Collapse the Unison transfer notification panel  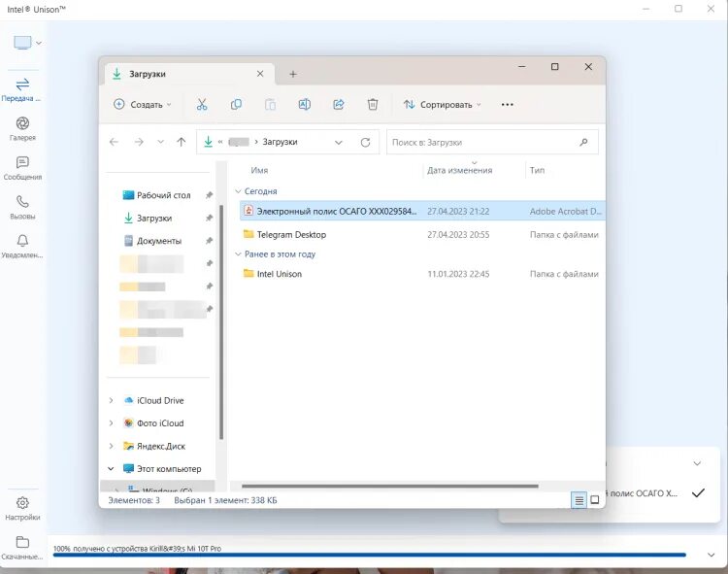pyautogui.click(x=697, y=463)
